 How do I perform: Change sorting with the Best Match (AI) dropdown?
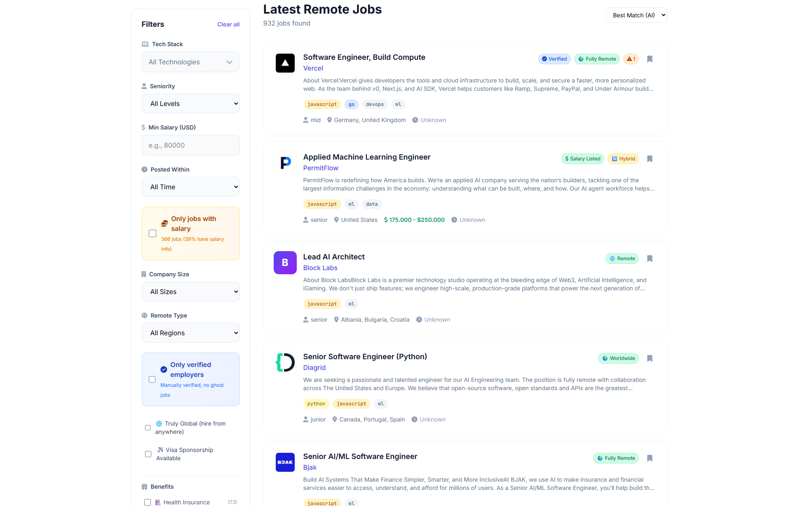coord(636,15)
